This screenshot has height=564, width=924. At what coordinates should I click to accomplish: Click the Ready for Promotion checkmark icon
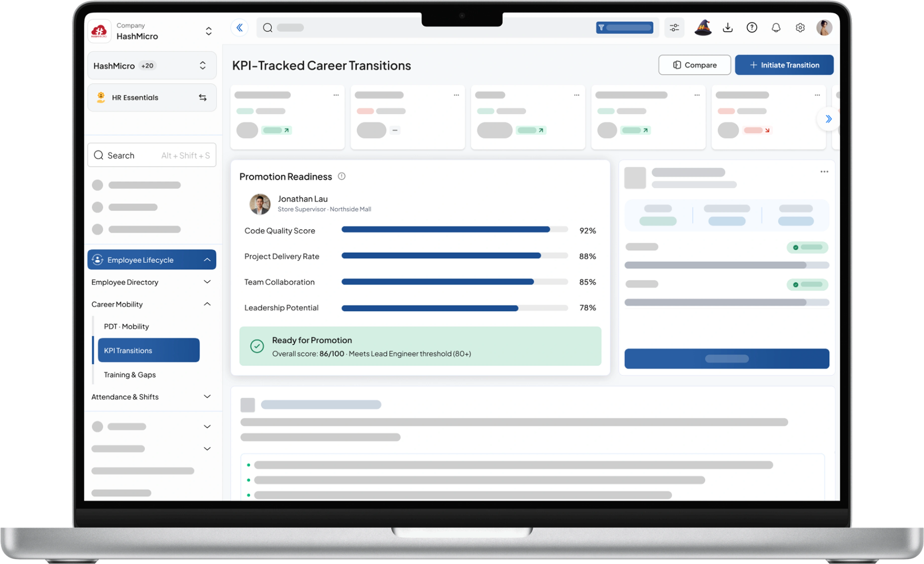pyautogui.click(x=257, y=346)
